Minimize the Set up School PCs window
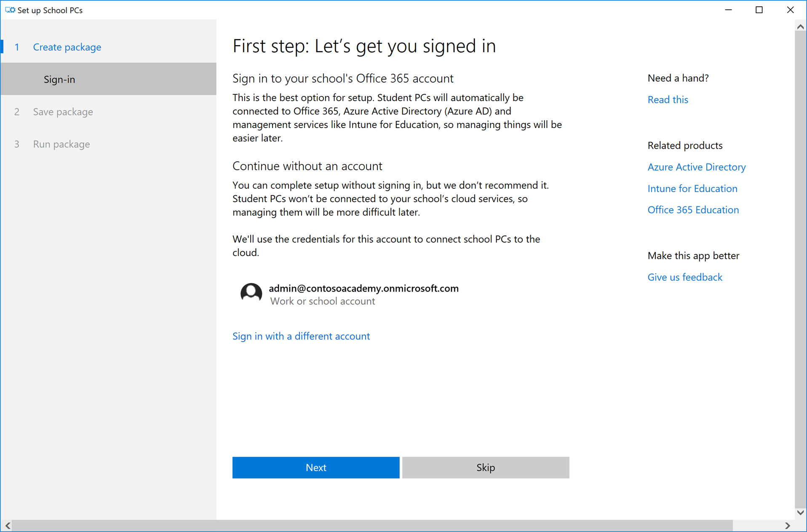 pyautogui.click(x=728, y=10)
